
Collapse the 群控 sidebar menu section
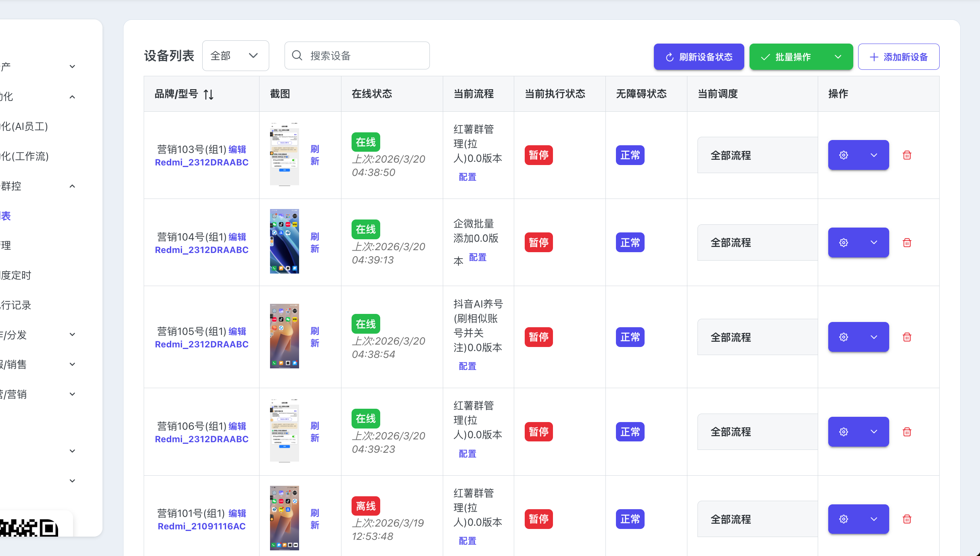pyautogui.click(x=72, y=186)
